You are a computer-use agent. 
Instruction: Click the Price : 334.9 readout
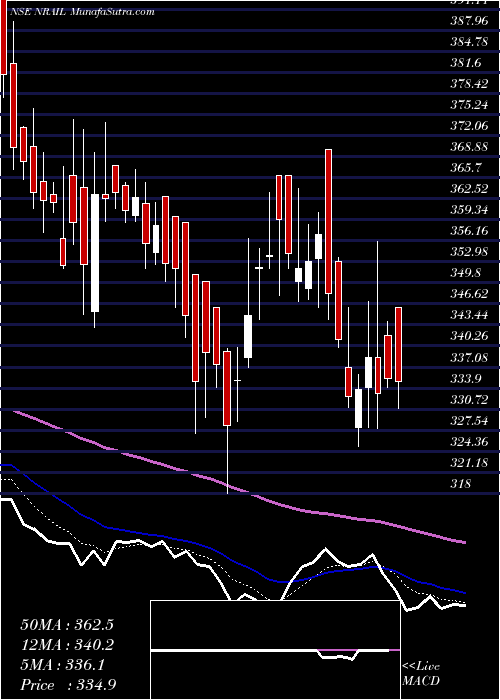point(66,685)
